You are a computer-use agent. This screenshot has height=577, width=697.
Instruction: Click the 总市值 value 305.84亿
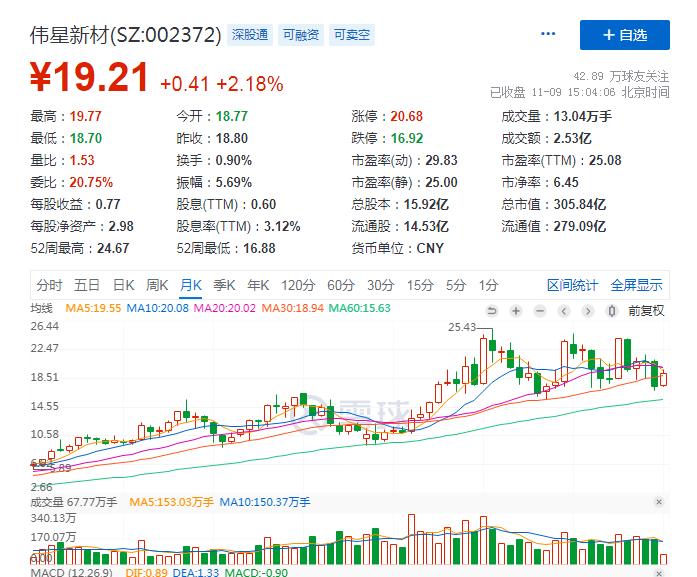pos(580,204)
